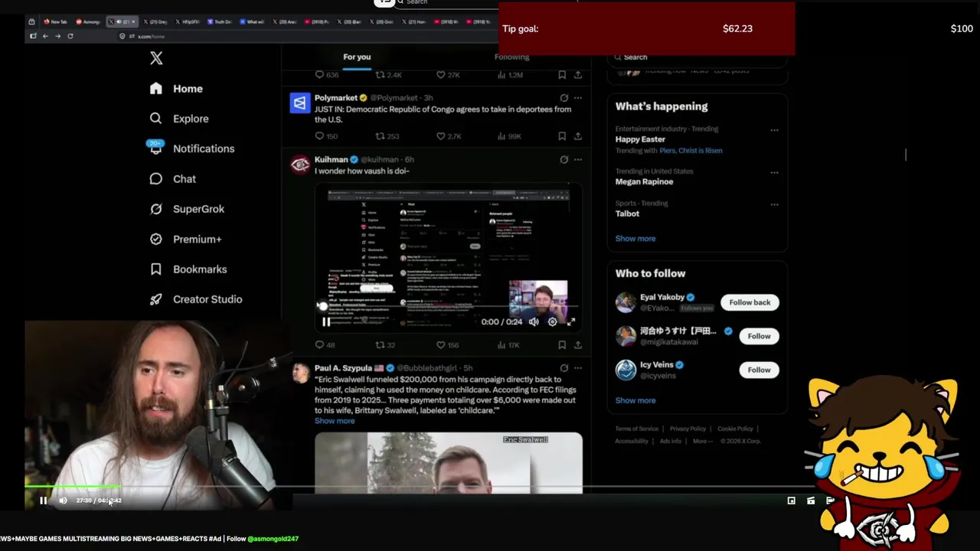Follow back Eyal Yakoby
Screen dimensions: 980x551
coord(750,302)
